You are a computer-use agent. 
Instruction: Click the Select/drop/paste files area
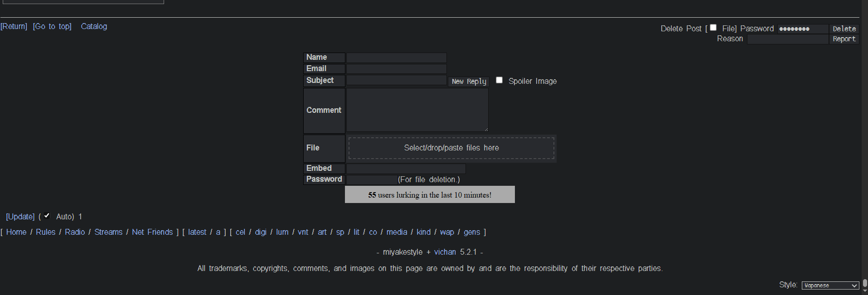pyautogui.click(x=451, y=148)
